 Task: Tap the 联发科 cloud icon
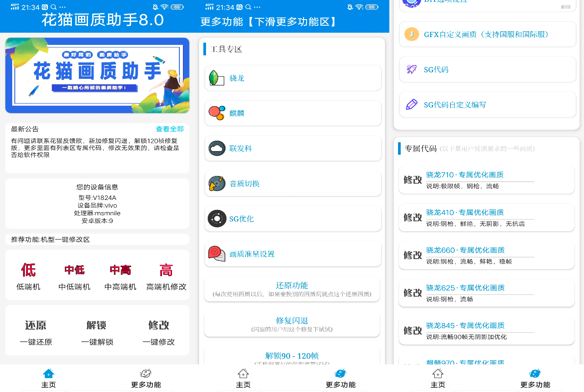point(216,148)
